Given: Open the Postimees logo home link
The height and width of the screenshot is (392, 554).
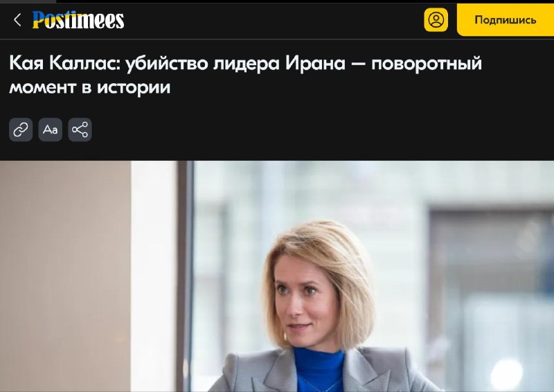Looking at the screenshot, I should (78, 20).
